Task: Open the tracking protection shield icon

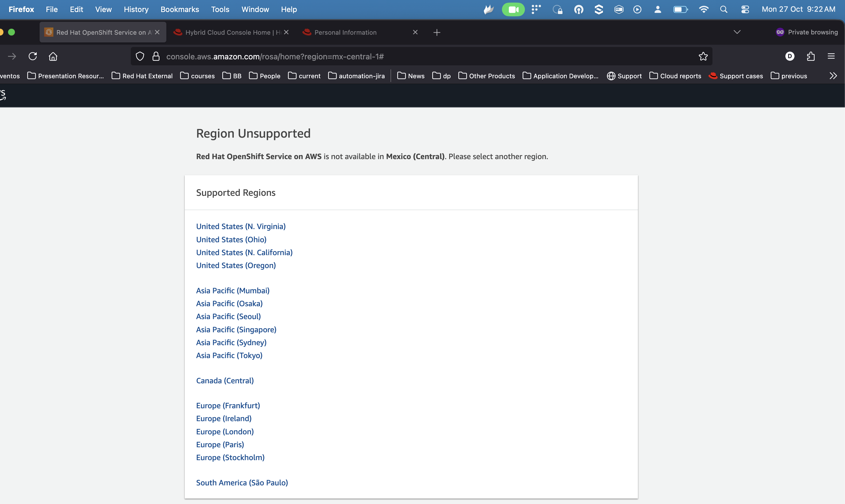Action: [140, 56]
